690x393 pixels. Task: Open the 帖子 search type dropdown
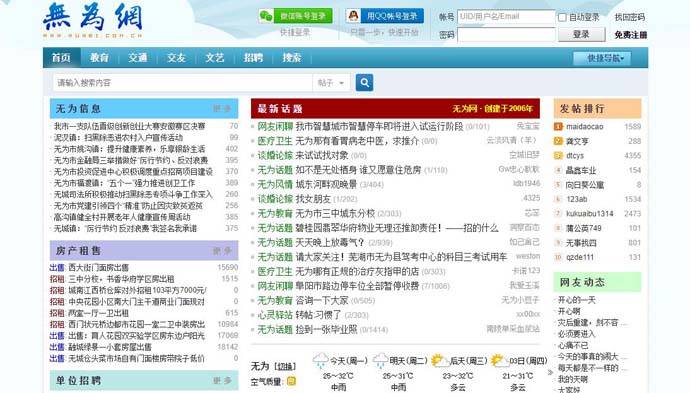click(x=331, y=83)
